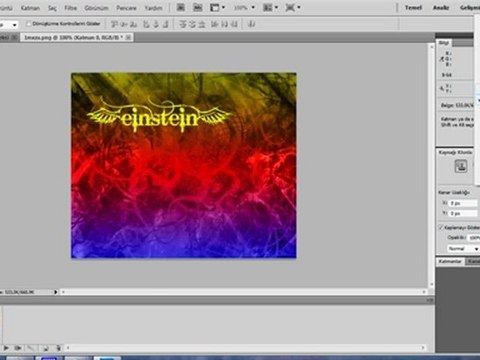Click the align left edges icon
The height and width of the screenshot is (360, 480).
tap(146, 24)
